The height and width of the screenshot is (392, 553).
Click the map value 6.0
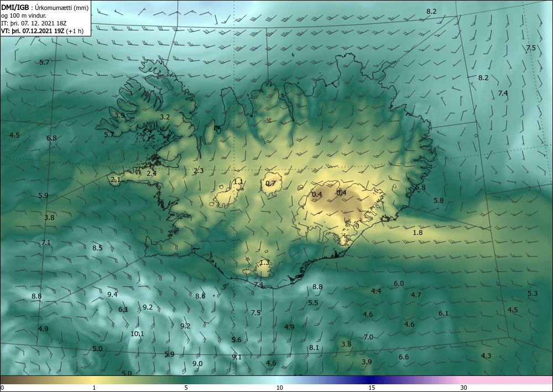(399, 284)
